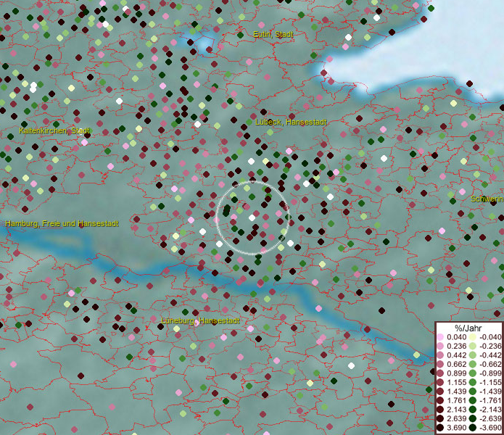Select the -0.899 green legend dot

point(473,373)
